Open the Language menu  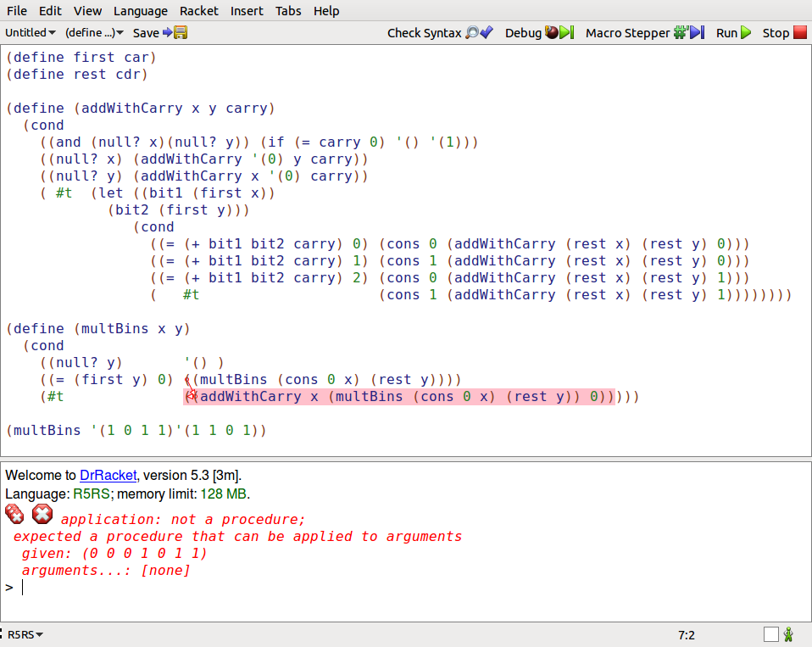tap(140, 11)
